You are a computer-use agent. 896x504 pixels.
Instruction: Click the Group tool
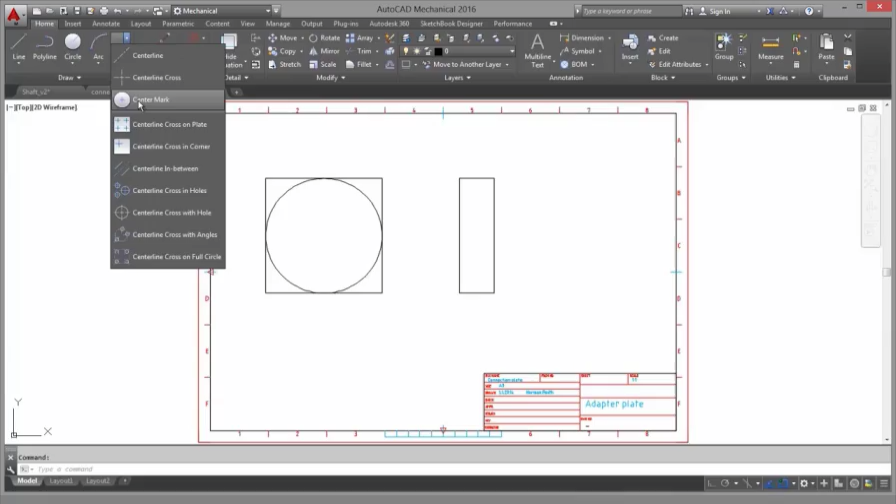click(x=724, y=47)
